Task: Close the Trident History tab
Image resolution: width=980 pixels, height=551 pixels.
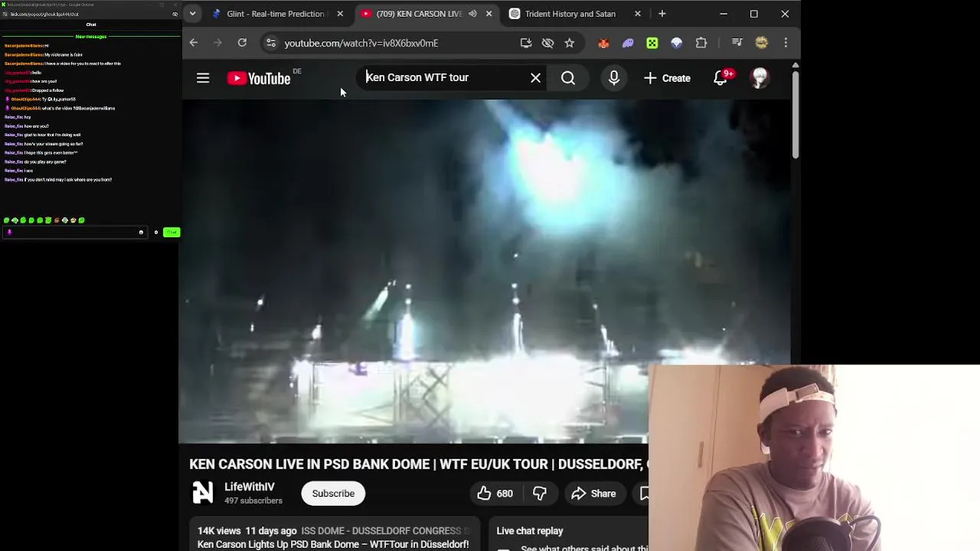Action: [638, 14]
